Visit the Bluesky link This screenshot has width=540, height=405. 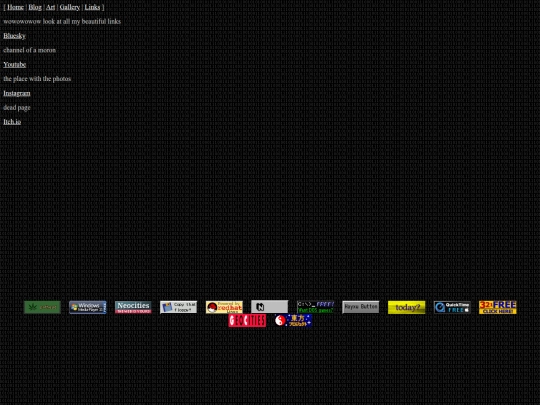[14, 36]
